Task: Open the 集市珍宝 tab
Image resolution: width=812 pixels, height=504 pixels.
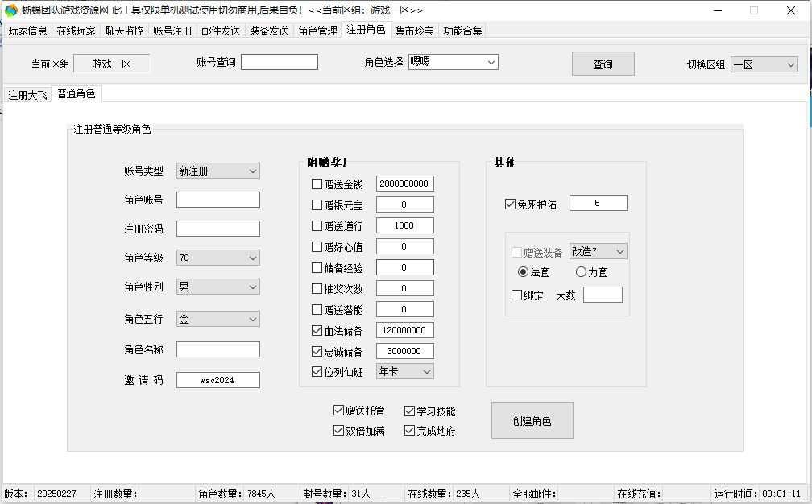Action: point(414,31)
